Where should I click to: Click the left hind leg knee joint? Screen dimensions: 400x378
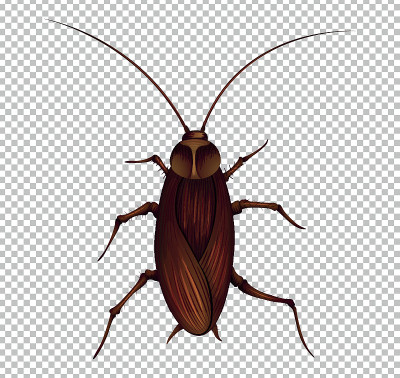click(x=115, y=311)
